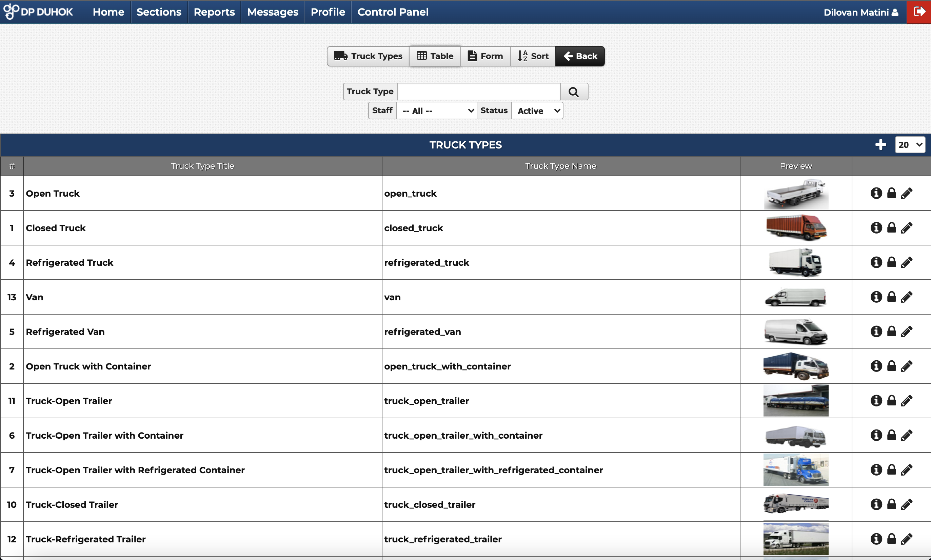Open the Reports menu
Viewport: 931px width, 560px height.
tap(214, 12)
